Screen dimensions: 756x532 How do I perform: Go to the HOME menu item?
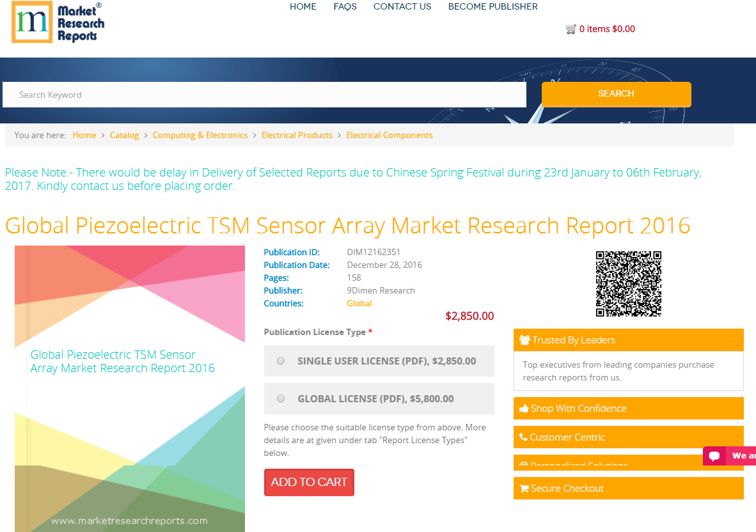(x=303, y=7)
